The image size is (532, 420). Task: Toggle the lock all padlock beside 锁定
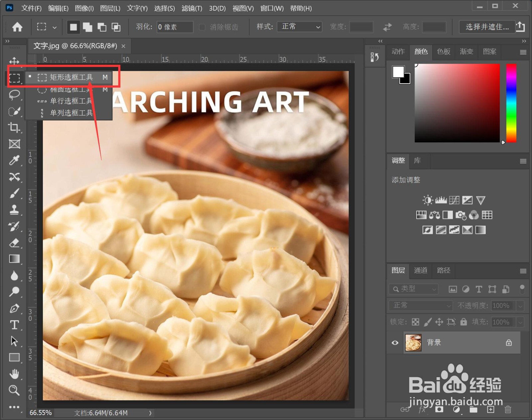tap(464, 322)
